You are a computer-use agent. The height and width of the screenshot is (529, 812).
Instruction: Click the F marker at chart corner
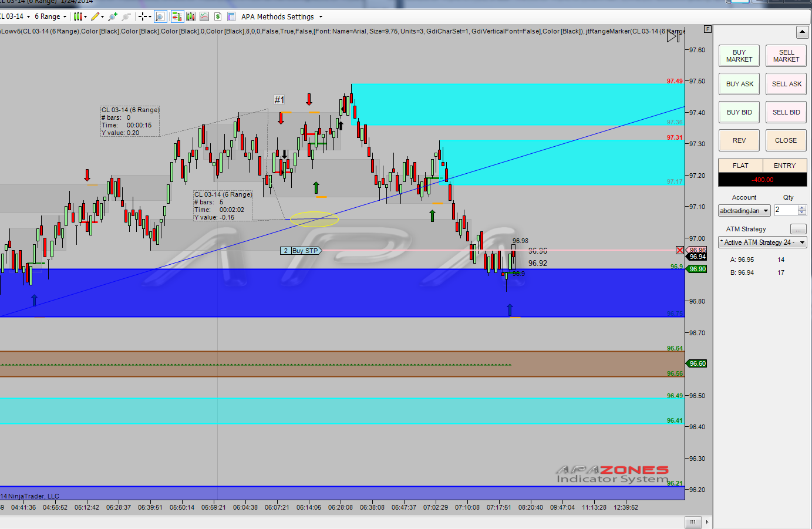pos(707,29)
